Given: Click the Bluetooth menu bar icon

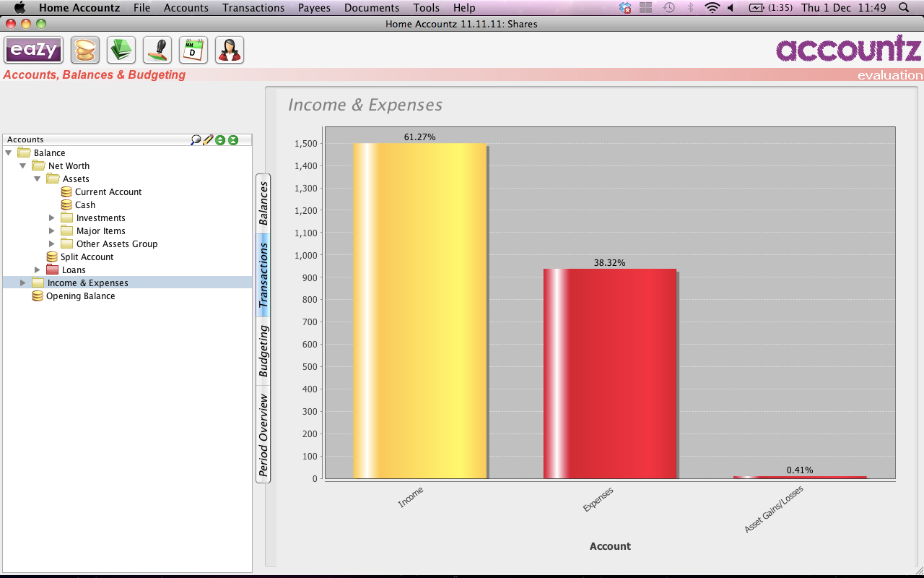Looking at the screenshot, I should (x=690, y=8).
